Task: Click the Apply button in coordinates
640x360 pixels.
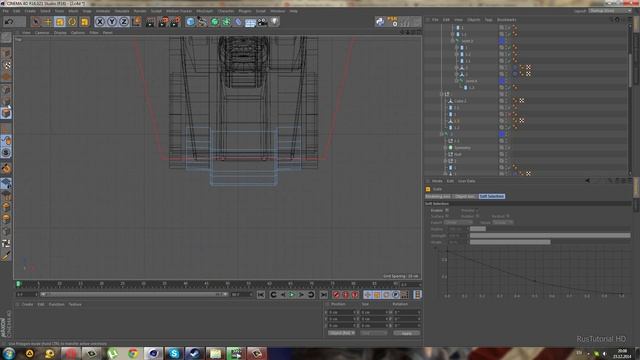Action: click(x=407, y=333)
